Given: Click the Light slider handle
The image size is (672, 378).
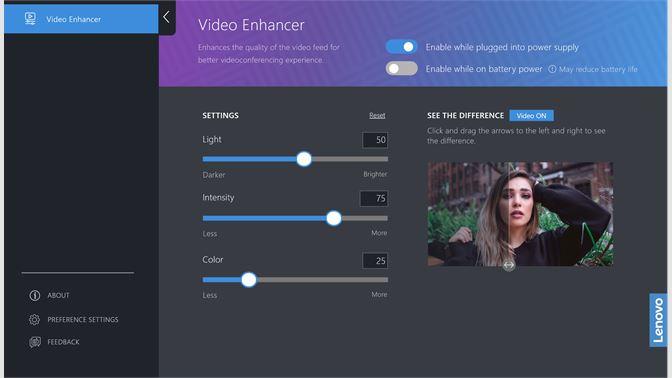Looking at the screenshot, I should point(304,159).
